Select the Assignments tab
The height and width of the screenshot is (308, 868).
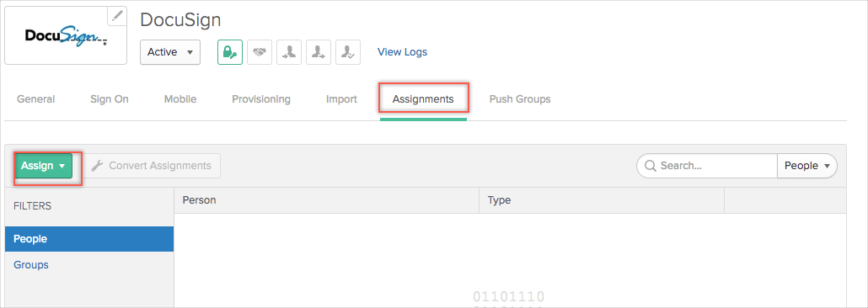click(x=424, y=99)
